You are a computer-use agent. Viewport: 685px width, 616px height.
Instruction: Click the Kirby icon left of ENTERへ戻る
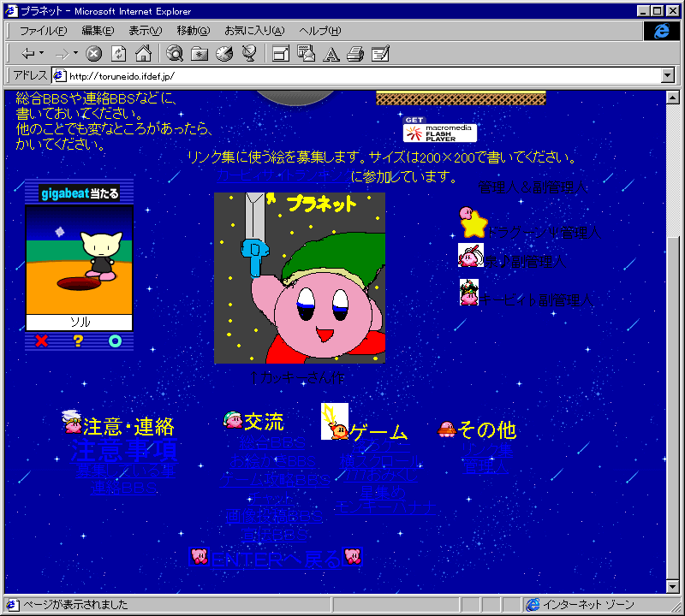[200, 557]
